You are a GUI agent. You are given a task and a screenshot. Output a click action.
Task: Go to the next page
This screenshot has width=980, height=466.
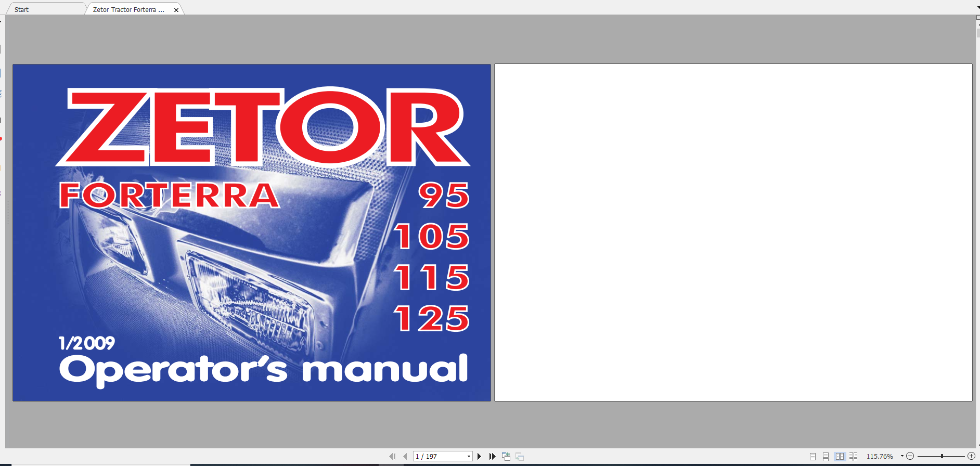click(480, 456)
